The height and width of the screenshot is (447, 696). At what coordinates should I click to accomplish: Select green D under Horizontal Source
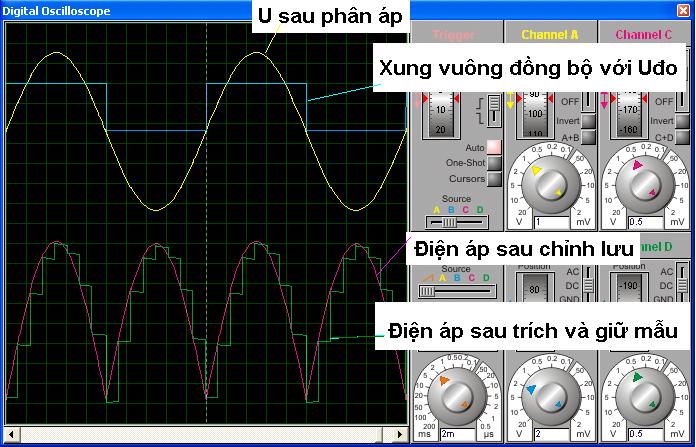(x=486, y=278)
